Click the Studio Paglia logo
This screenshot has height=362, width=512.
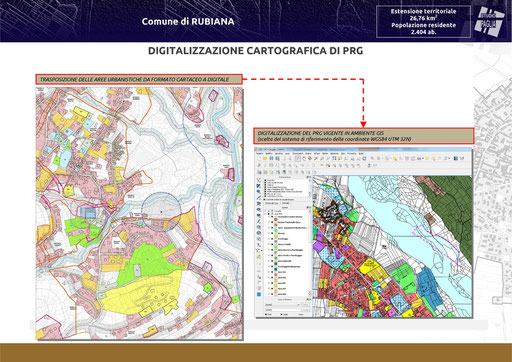coord(489,21)
